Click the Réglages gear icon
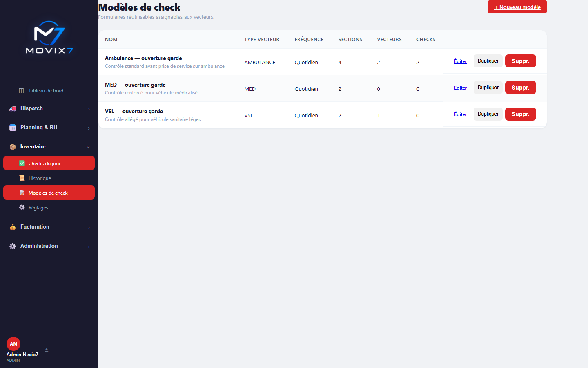Image resolution: width=588 pixels, height=368 pixels. coord(22,208)
